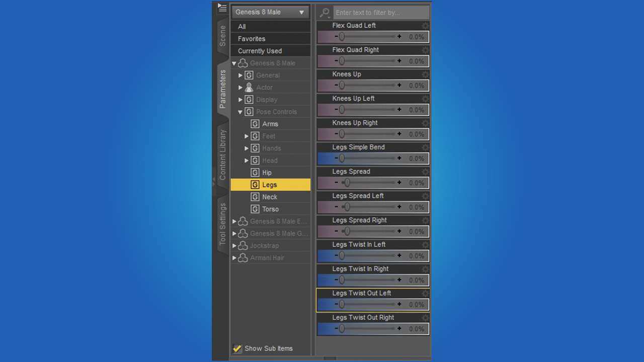Click the Flex Quad Left slider handle
644x362 pixels.
pyautogui.click(x=342, y=36)
